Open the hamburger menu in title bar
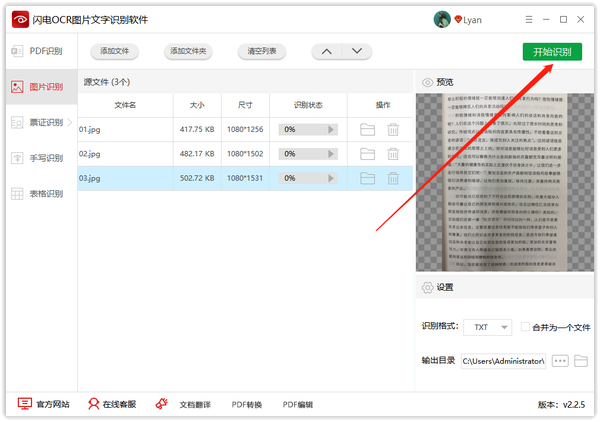The width and height of the screenshot is (600, 422). [x=525, y=19]
